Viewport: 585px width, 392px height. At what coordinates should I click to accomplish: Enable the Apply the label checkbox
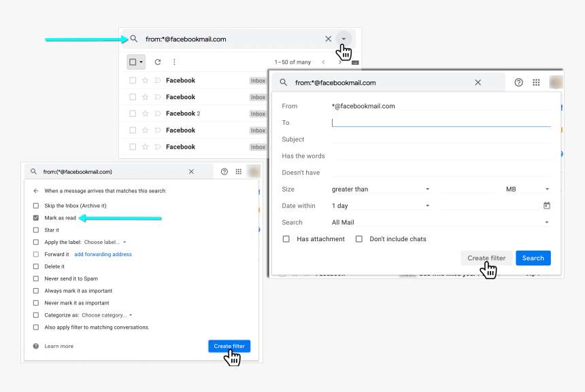coord(36,243)
